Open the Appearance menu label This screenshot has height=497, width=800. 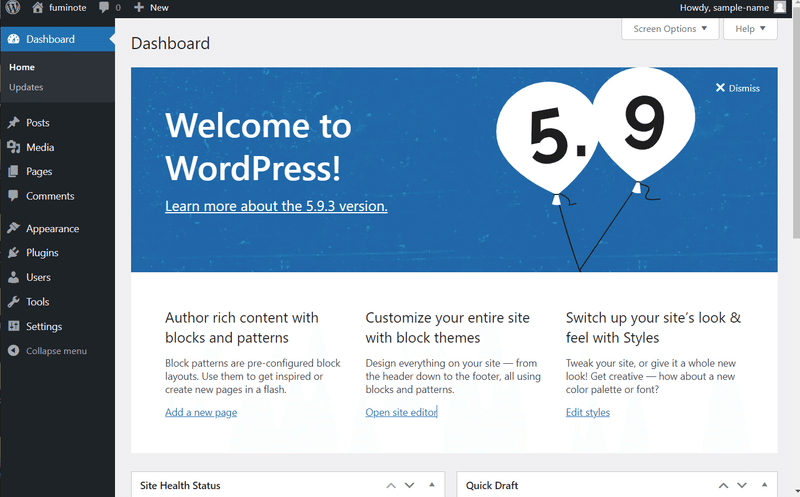[x=53, y=229]
